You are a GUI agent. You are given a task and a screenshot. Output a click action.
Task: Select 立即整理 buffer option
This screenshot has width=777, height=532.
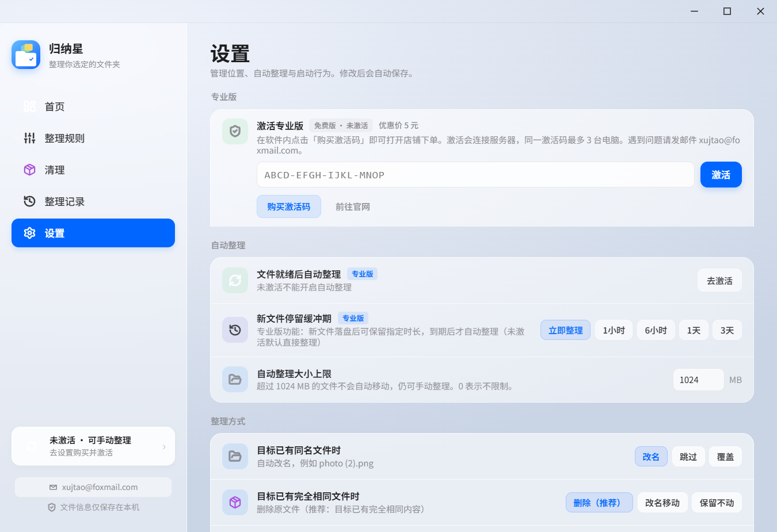[x=565, y=330]
